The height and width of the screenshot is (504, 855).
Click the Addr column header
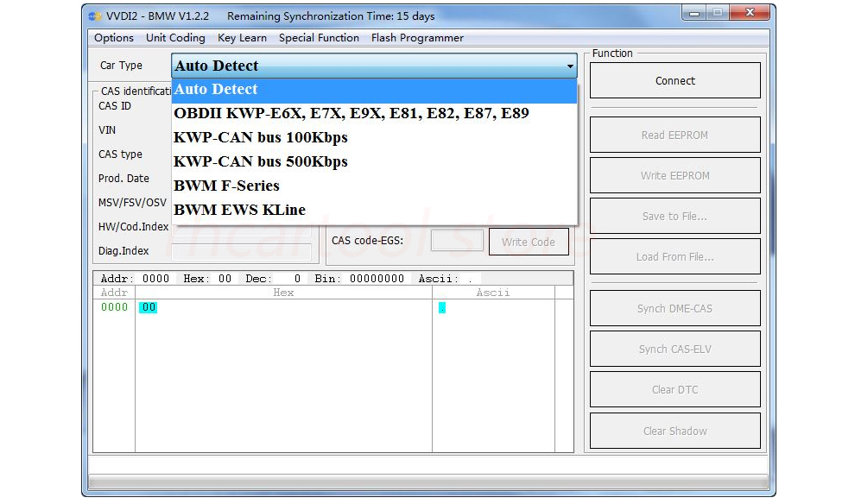[x=114, y=293]
